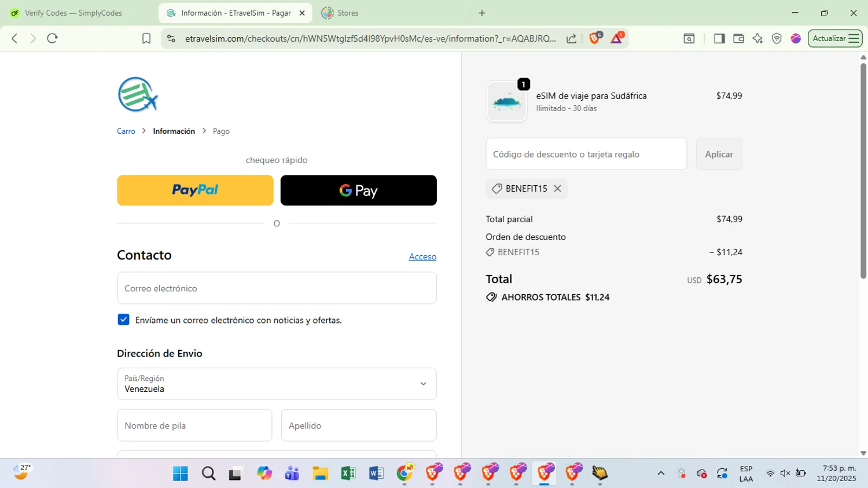Viewport: 868px width, 488px height.
Task: Open Chrome from taskbar
Action: pyautogui.click(x=405, y=474)
